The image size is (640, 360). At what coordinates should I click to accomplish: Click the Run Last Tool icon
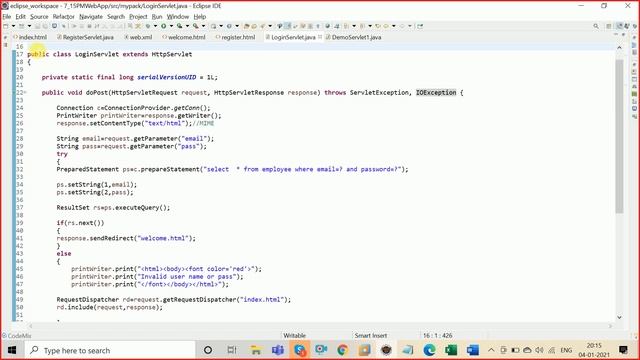tap(196, 26)
